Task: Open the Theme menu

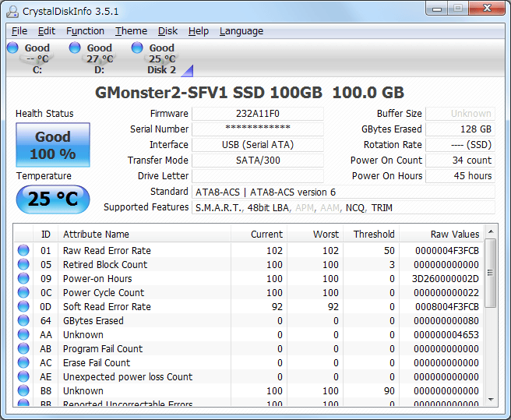Action: pos(131,31)
